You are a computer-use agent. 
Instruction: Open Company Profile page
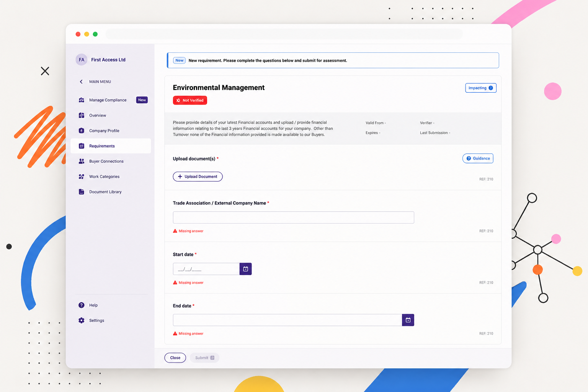(111, 131)
